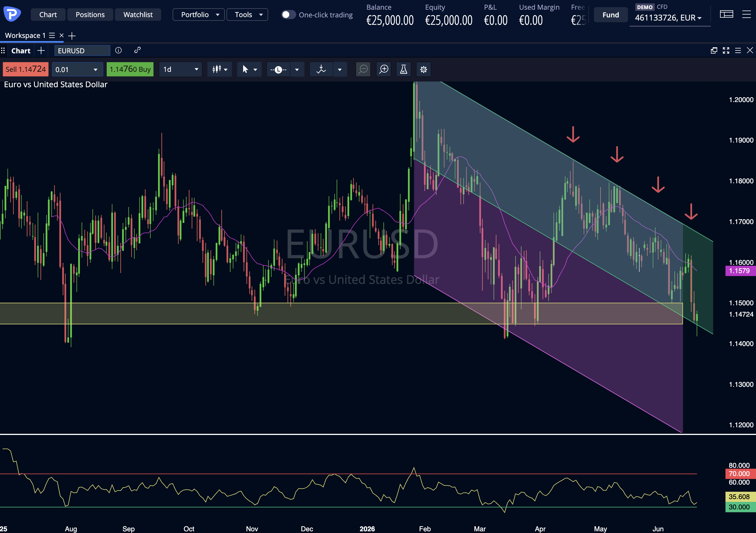Click the P&L value €0.00
Image resolution: width=756 pixels, height=533 pixels.
point(496,21)
